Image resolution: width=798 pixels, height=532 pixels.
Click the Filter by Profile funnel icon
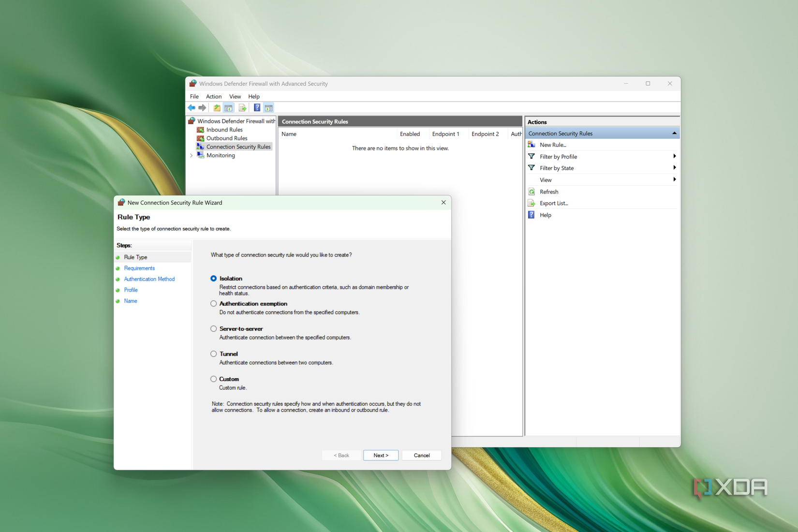pyautogui.click(x=532, y=156)
